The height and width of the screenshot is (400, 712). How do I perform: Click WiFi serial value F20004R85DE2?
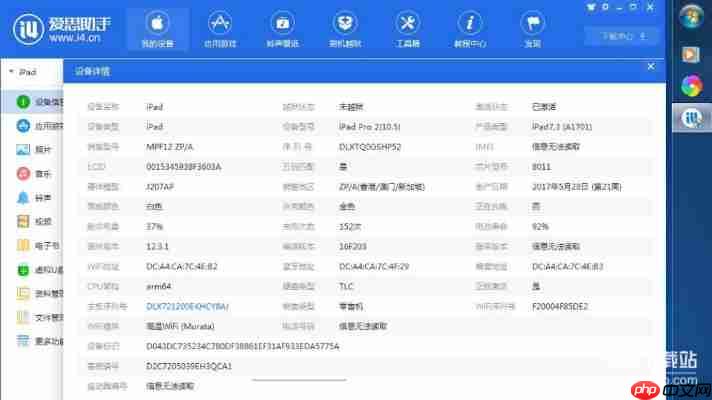560,306
